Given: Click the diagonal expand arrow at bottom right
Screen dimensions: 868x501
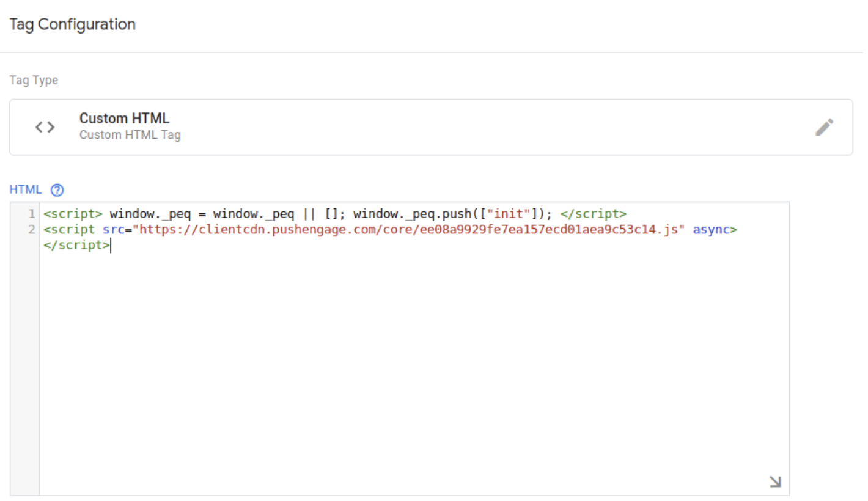Looking at the screenshot, I should tap(775, 481).
